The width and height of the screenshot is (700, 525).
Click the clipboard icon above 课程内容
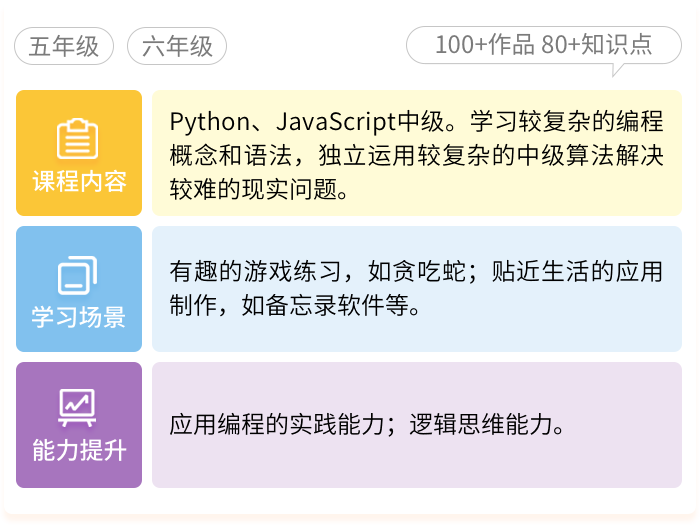click(78, 139)
